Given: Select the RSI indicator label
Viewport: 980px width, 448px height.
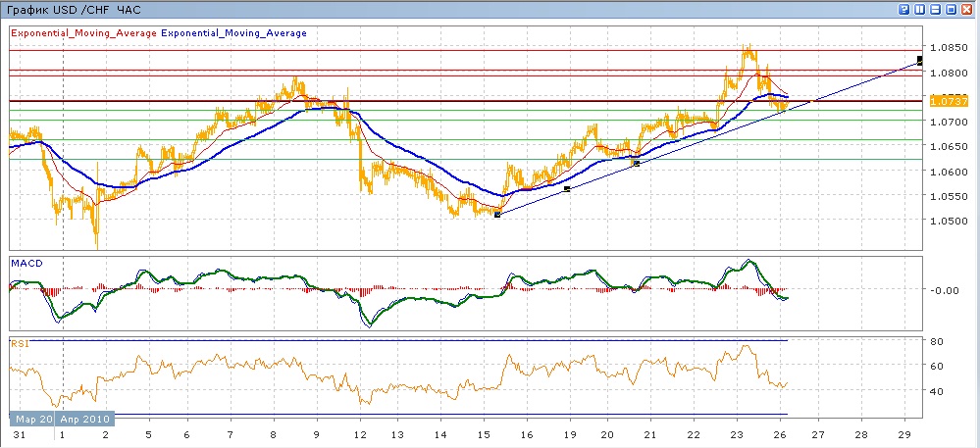Looking at the screenshot, I should [18, 343].
